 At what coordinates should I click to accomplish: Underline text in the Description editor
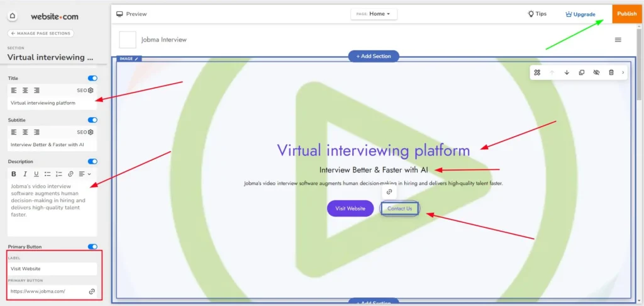[x=36, y=174]
